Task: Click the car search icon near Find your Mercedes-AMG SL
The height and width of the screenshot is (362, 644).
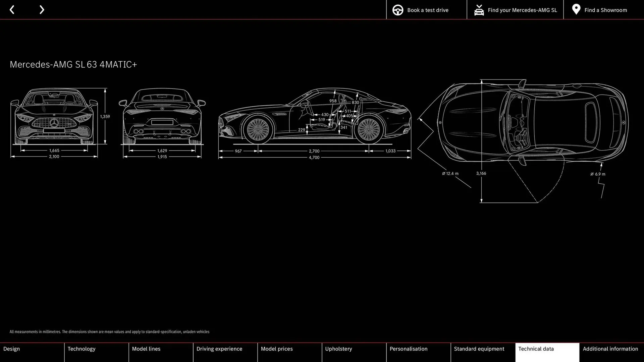Action: (479, 10)
